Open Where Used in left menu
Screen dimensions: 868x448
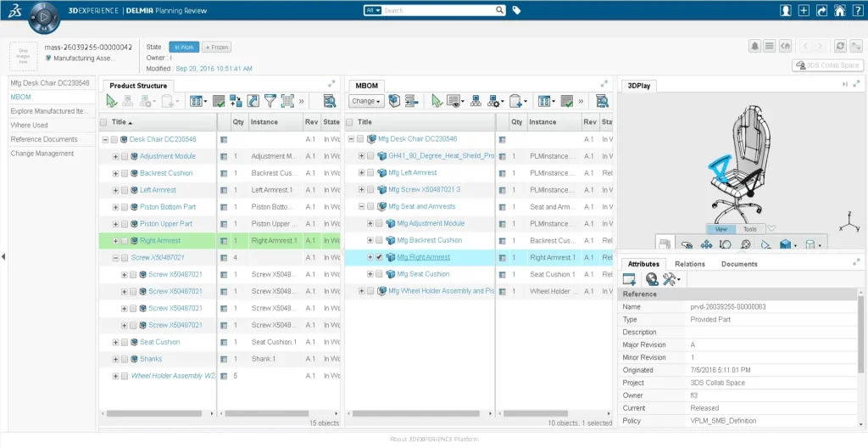coord(29,126)
